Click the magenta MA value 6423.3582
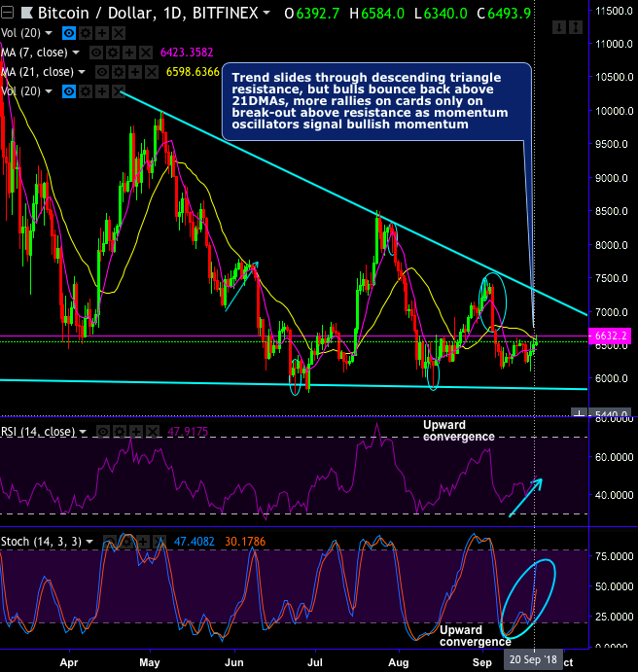 (187, 53)
